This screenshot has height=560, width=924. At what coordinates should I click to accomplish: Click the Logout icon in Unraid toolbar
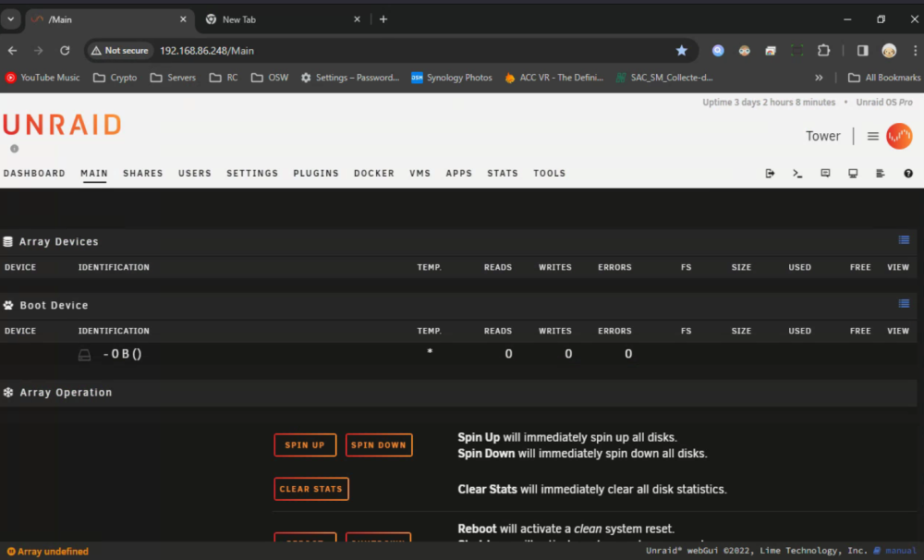coord(770,174)
